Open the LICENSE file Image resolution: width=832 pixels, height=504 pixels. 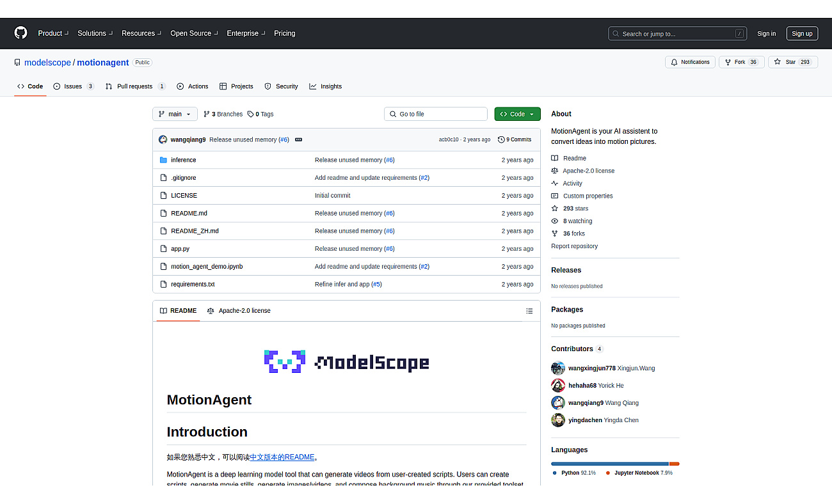point(184,196)
